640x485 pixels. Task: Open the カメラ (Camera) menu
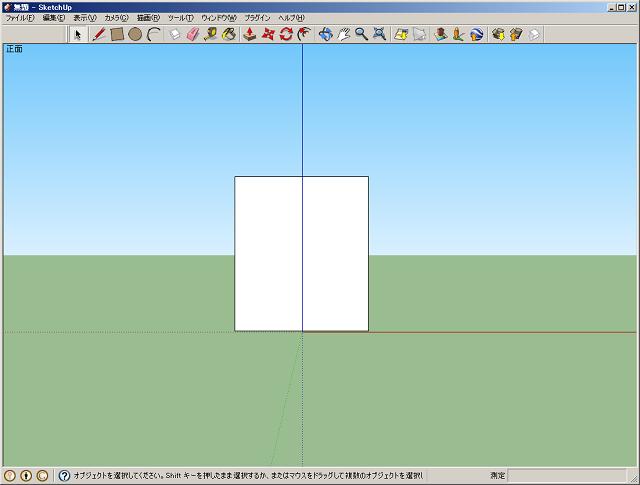[x=114, y=18]
